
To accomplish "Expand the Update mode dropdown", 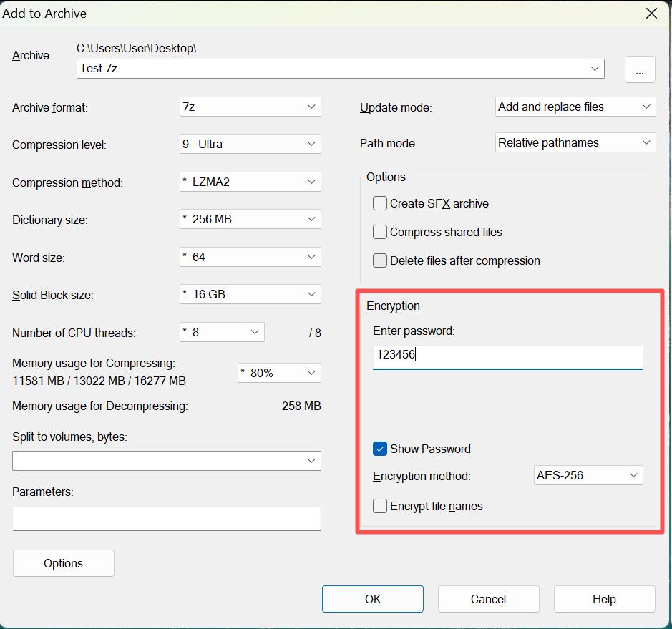I will pos(575,107).
